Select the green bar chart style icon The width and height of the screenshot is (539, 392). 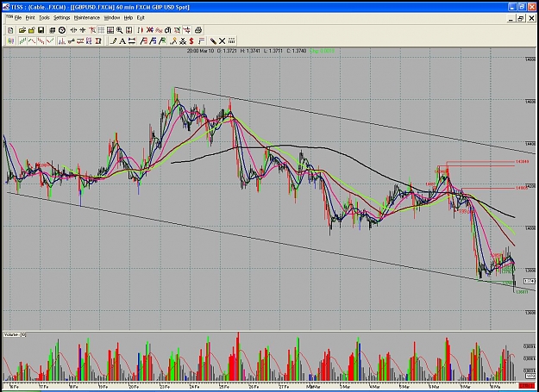pos(22,41)
